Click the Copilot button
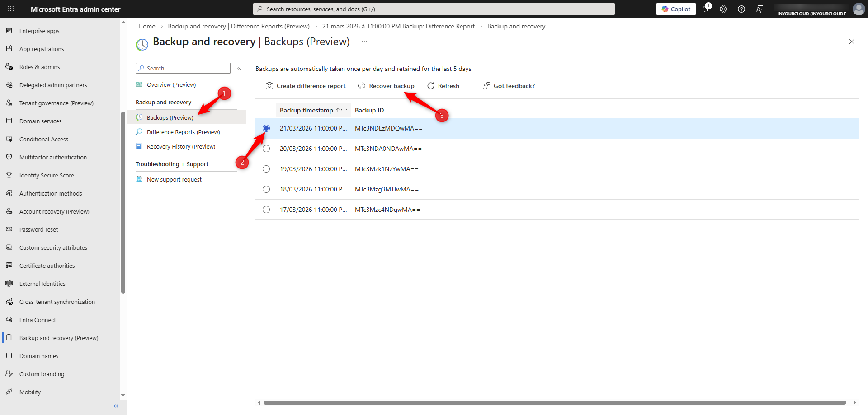868x415 pixels. [676, 9]
